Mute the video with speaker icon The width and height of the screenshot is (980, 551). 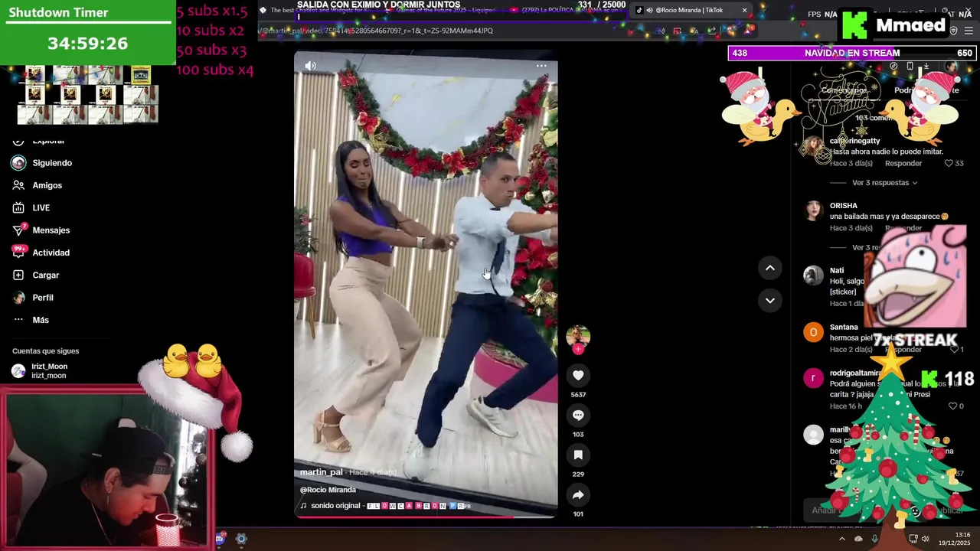pos(310,66)
